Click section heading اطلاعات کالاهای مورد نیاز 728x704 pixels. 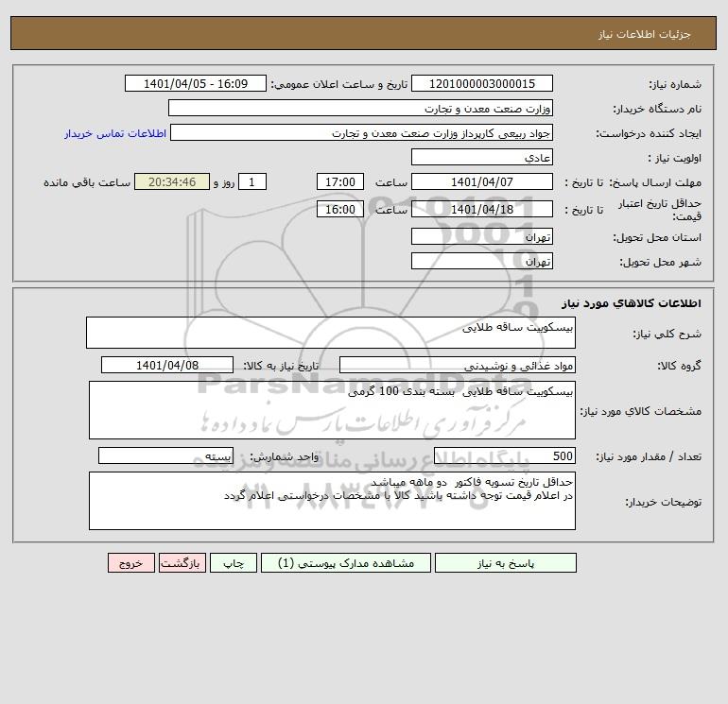click(632, 303)
